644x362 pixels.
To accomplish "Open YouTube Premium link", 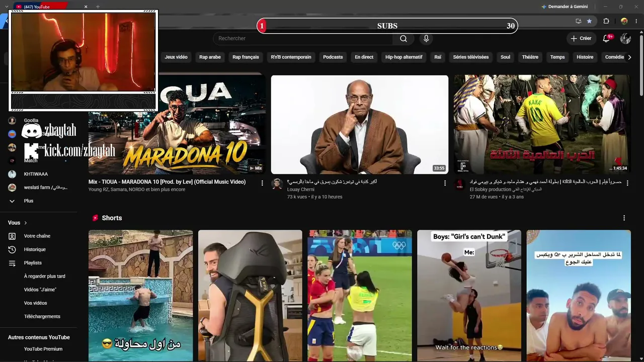I will click(x=43, y=349).
